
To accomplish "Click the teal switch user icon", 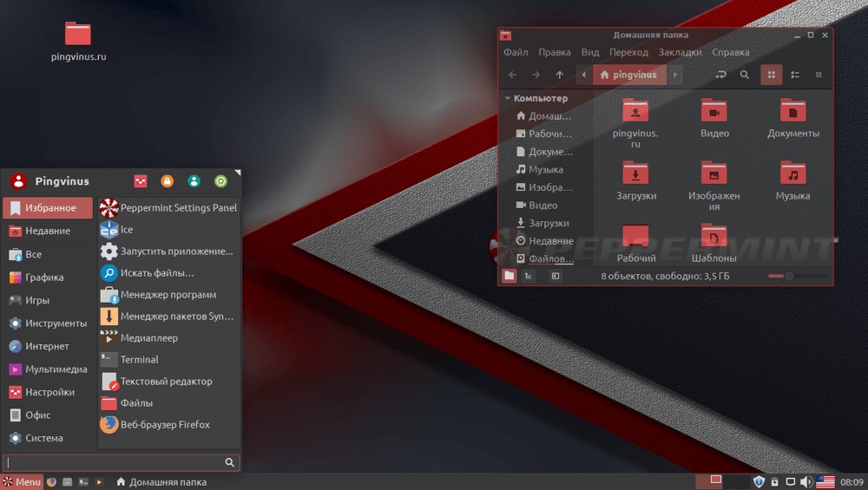I will (194, 181).
